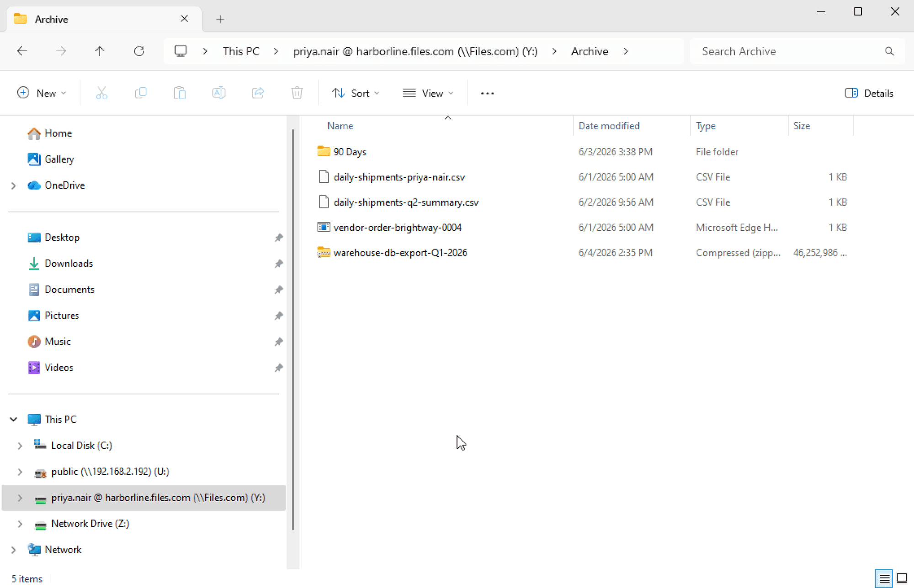This screenshot has width=914, height=588.
Task: Open Documents quick access folder
Action: point(61,289)
